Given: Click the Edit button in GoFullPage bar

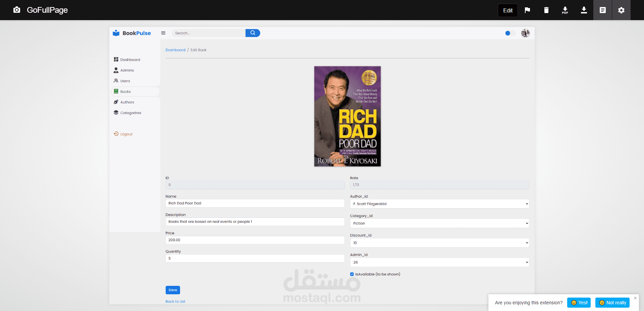Looking at the screenshot, I should [508, 10].
